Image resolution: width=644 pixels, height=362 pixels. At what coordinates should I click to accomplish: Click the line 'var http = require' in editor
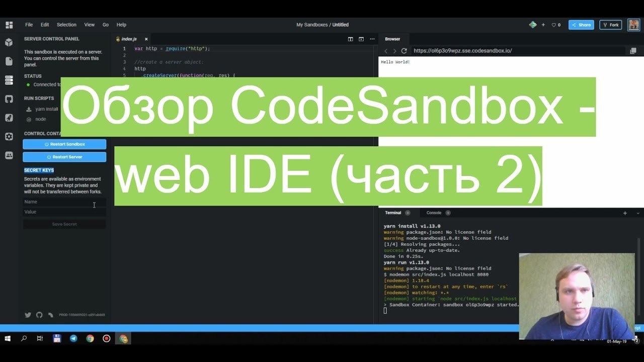[172, 49]
